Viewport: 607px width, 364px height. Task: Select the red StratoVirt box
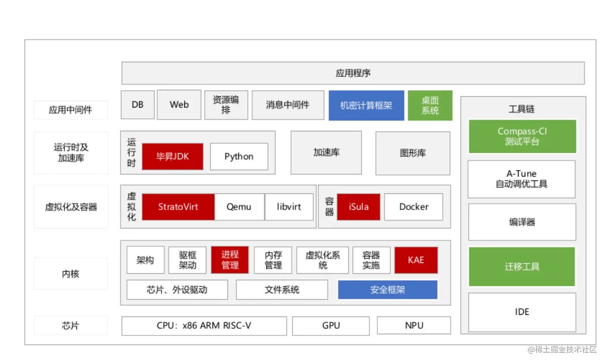[x=178, y=207]
